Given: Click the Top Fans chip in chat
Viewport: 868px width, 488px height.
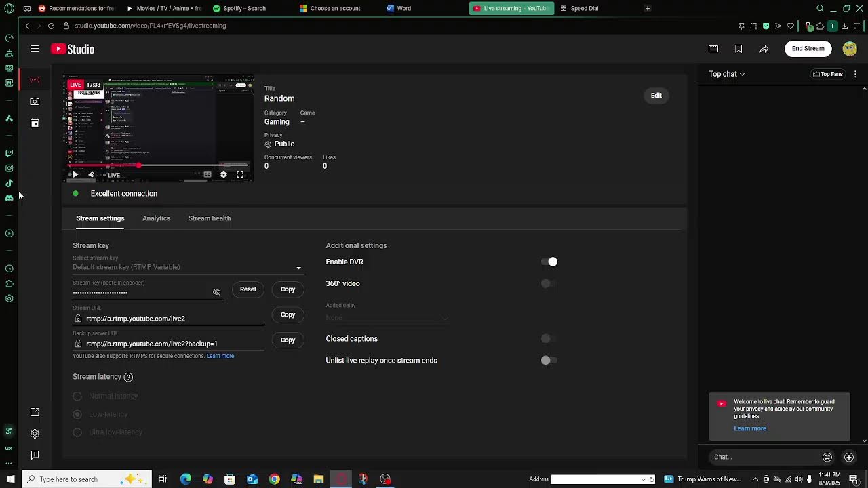Looking at the screenshot, I should click(x=828, y=74).
